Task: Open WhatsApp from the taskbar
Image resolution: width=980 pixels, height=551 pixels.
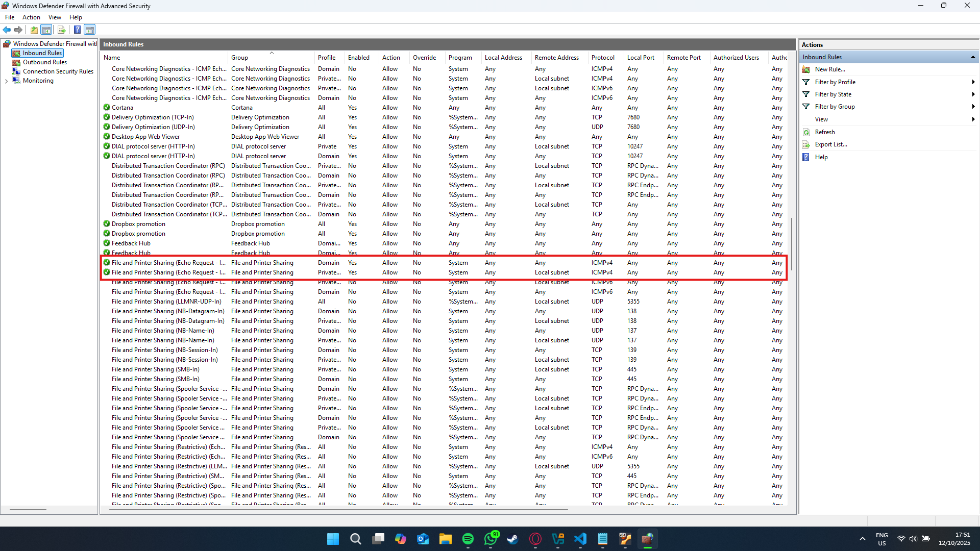Action: coord(491,539)
